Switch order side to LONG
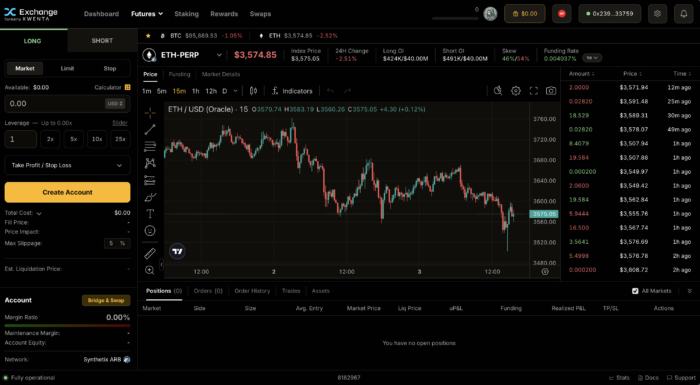Image resolution: width=700 pixels, height=385 pixels. (32, 41)
